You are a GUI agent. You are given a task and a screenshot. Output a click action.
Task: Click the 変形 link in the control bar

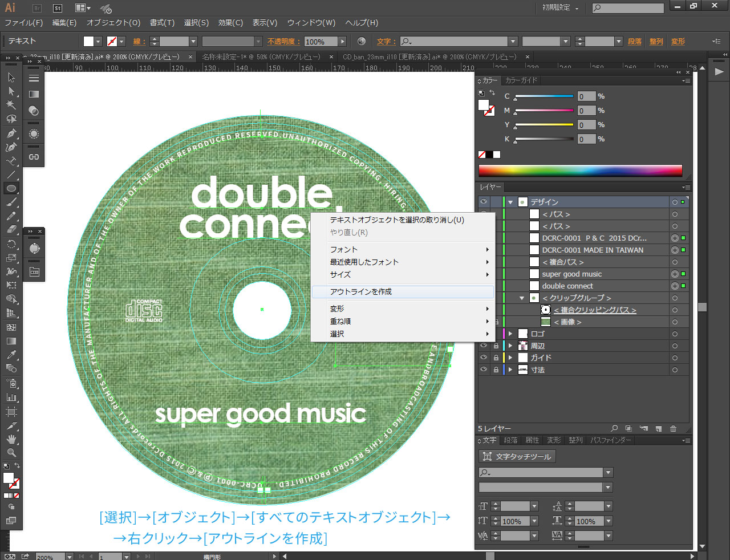tap(678, 41)
